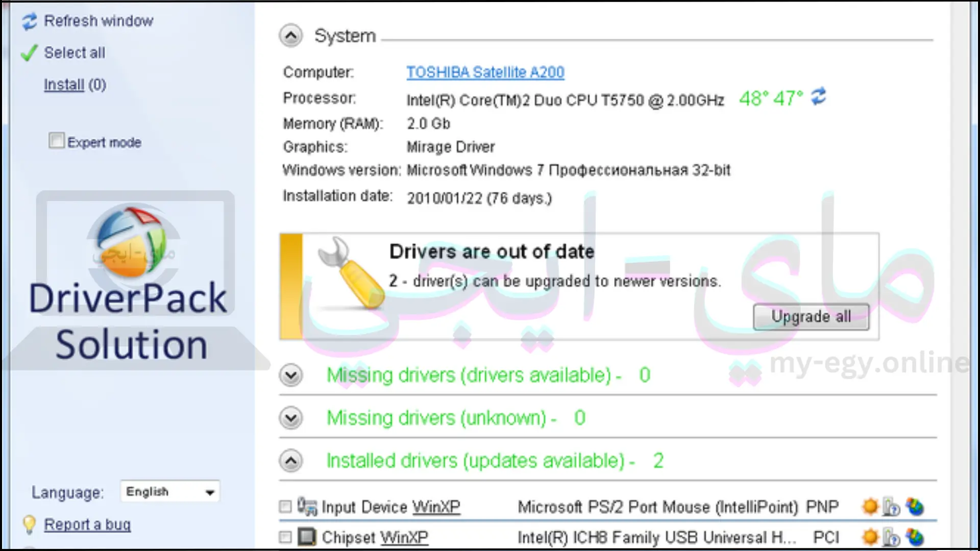
Task: Expand Missing drivers (drivers available) section
Action: click(291, 375)
